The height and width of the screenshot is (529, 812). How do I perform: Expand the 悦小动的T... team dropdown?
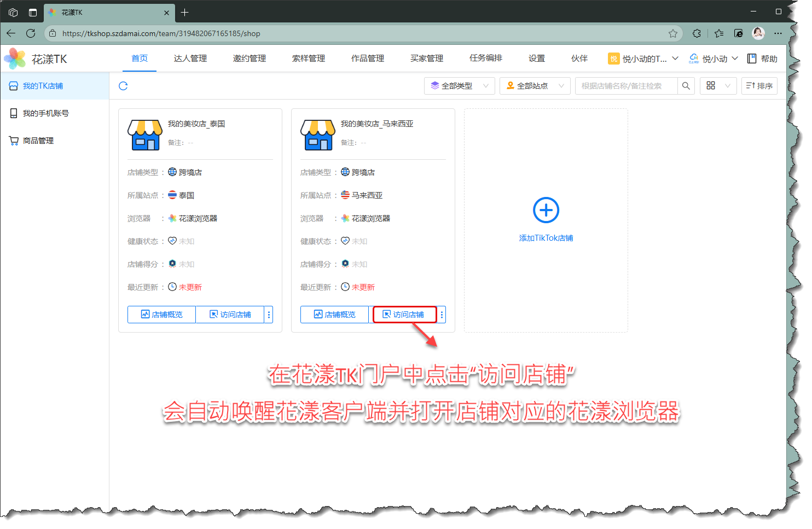[643, 59]
